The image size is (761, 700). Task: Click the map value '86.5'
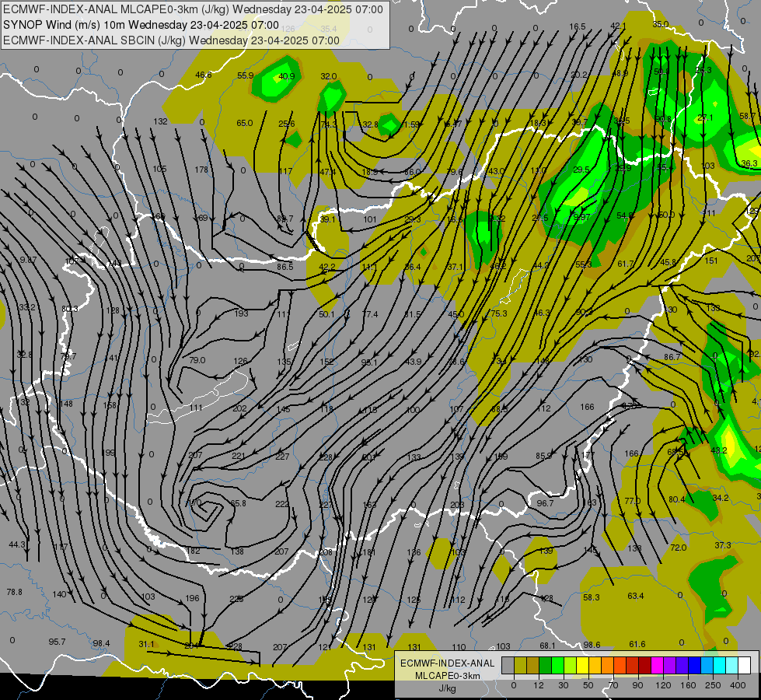pos(285,267)
